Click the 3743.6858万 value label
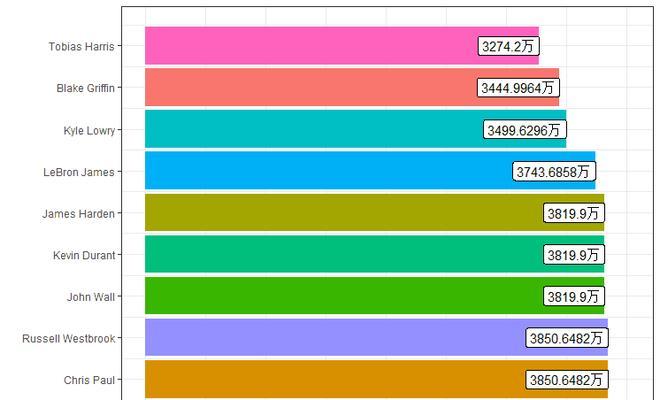660x400 pixels. pyautogui.click(x=554, y=172)
